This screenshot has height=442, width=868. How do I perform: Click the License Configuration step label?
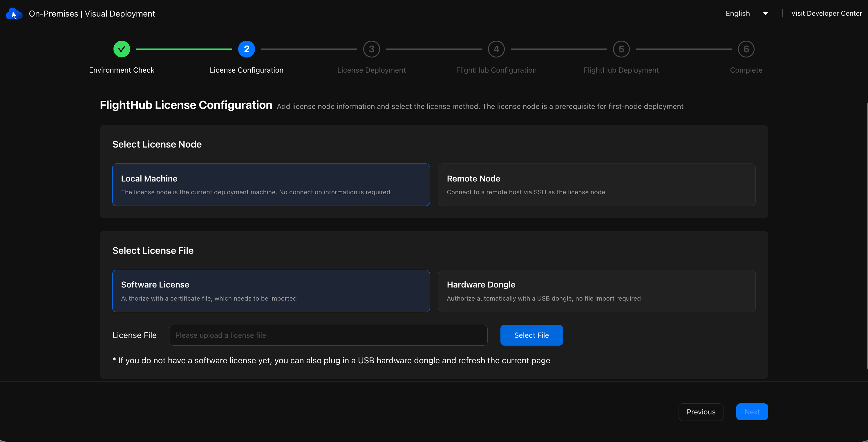click(x=246, y=70)
